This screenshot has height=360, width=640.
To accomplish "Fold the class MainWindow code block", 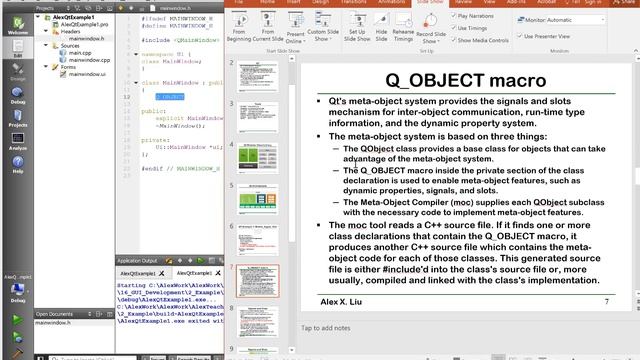I will tap(136, 83).
